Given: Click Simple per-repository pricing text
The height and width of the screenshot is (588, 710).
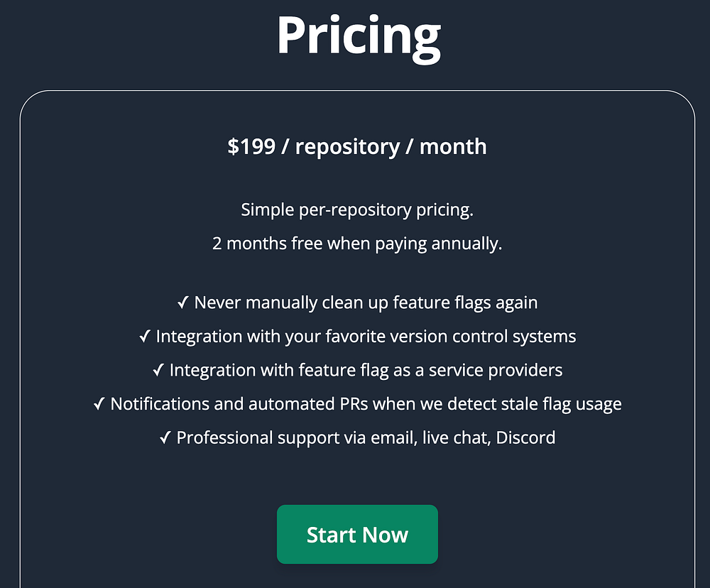Looking at the screenshot, I should pyautogui.click(x=357, y=209).
